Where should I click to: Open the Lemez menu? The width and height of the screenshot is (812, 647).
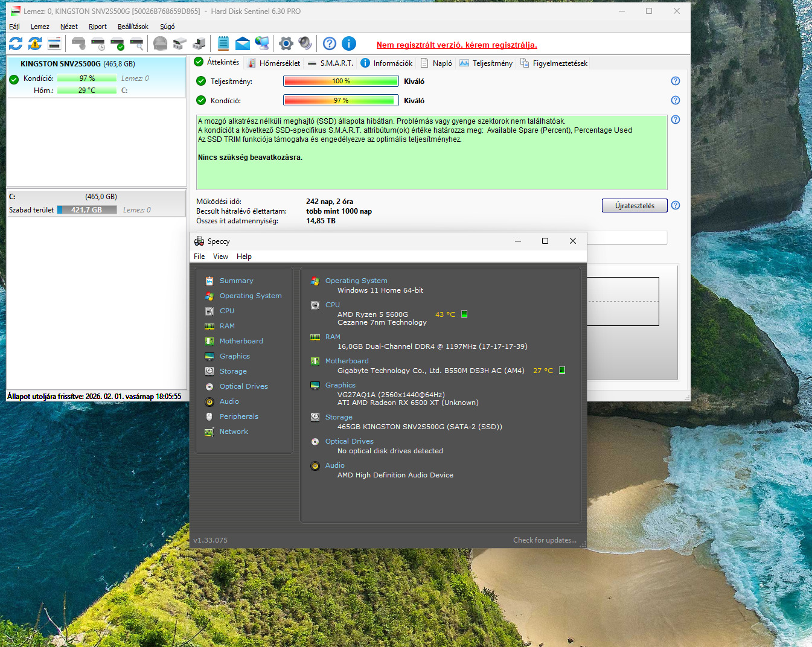40,27
